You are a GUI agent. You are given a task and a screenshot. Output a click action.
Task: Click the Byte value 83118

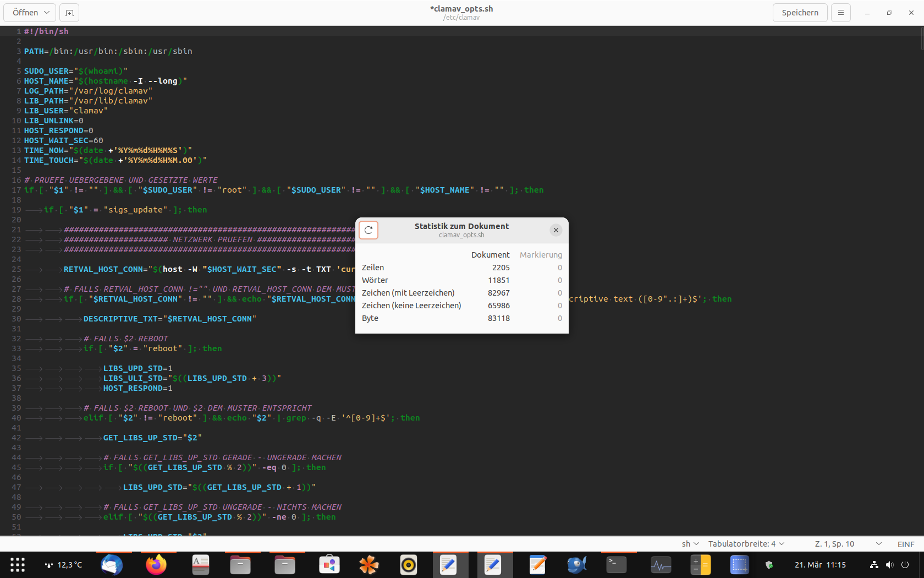pyautogui.click(x=498, y=318)
